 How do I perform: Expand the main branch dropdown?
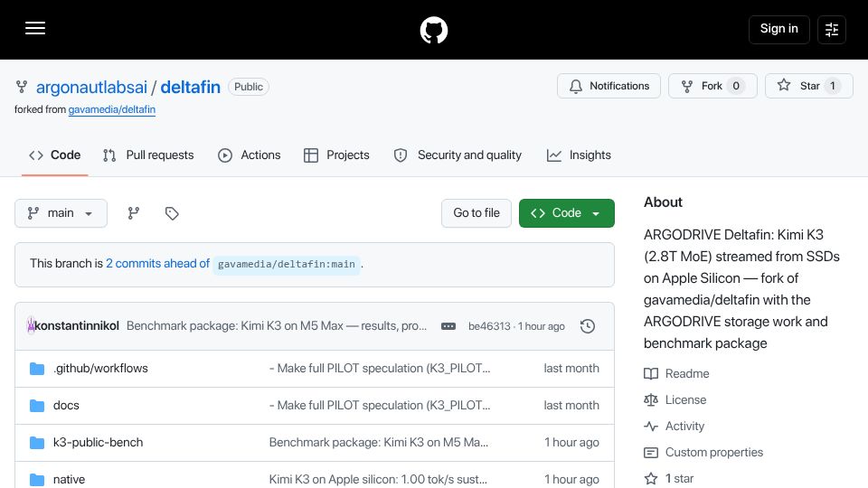point(61,213)
